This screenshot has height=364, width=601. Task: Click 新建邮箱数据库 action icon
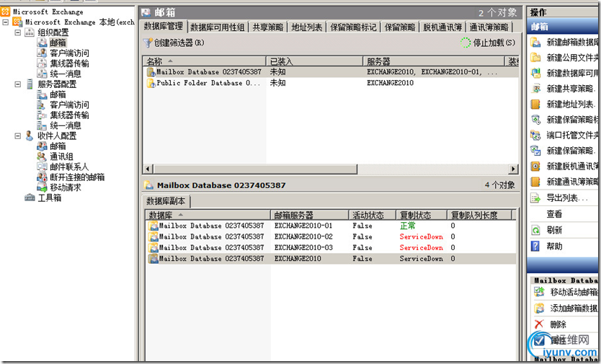[535, 43]
